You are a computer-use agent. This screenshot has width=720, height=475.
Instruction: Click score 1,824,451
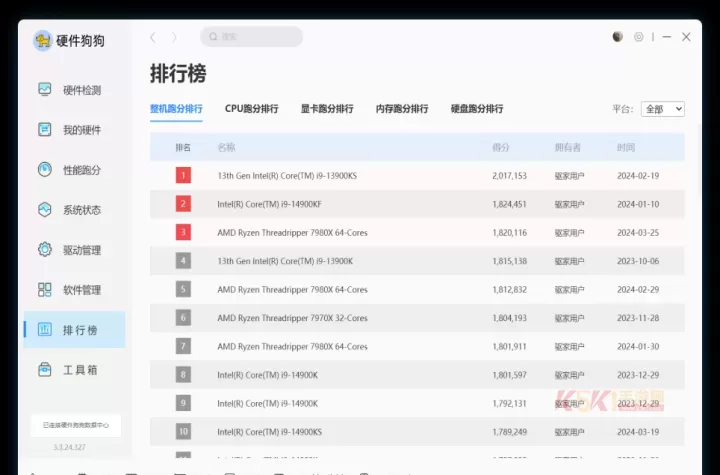click(509, 204)
